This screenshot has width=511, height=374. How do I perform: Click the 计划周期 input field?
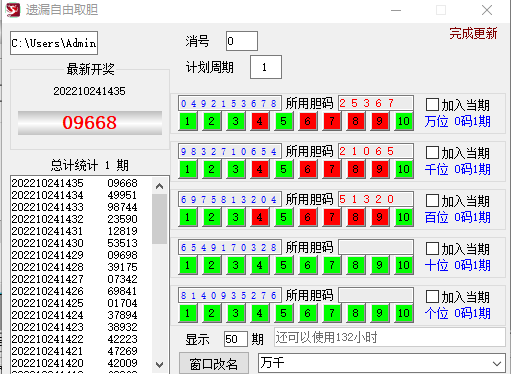coord(266,67)
